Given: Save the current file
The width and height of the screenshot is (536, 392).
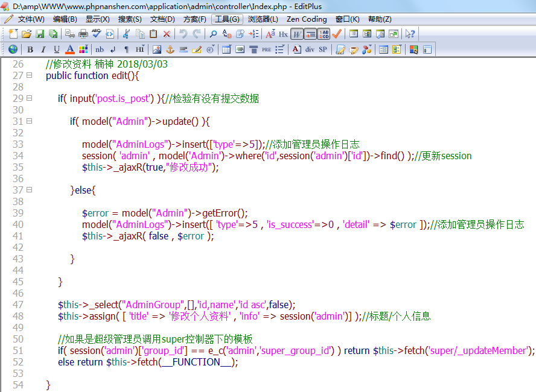Looking at the screenshot, I should click(x=40, y=34).
